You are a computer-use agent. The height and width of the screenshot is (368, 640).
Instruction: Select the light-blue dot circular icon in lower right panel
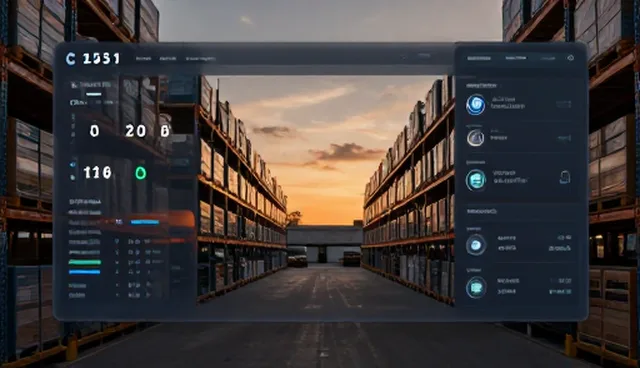tap(476, 245)
